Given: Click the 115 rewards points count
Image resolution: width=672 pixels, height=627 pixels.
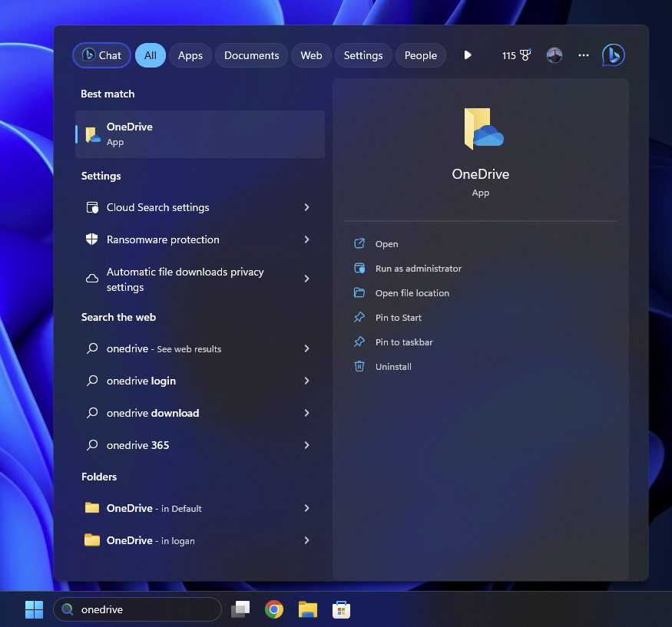Looking at the screenshot, I should tap(508, 56).
